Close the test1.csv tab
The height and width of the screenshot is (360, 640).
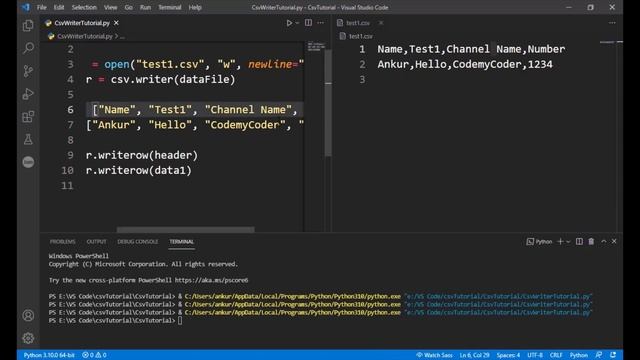tap(381, 23)
